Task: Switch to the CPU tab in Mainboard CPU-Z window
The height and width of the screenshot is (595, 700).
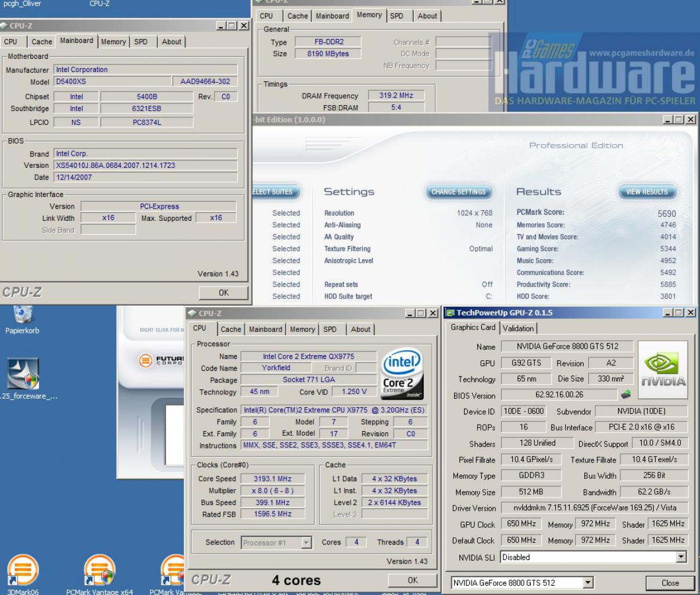Action: (x=10, y=42)
